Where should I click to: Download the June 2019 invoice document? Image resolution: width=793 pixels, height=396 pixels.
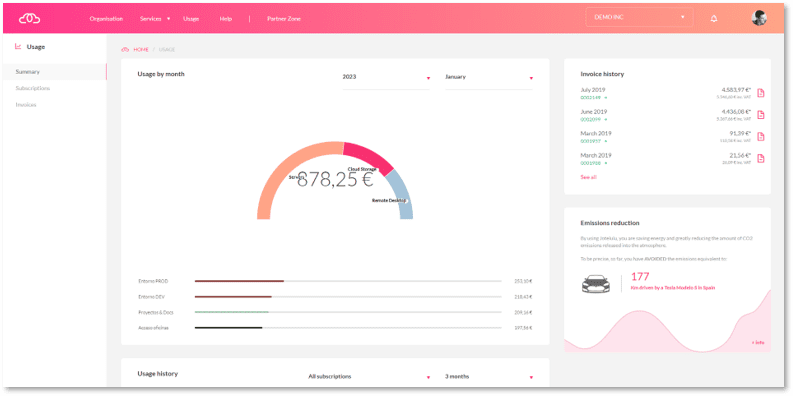coord(761,115)
